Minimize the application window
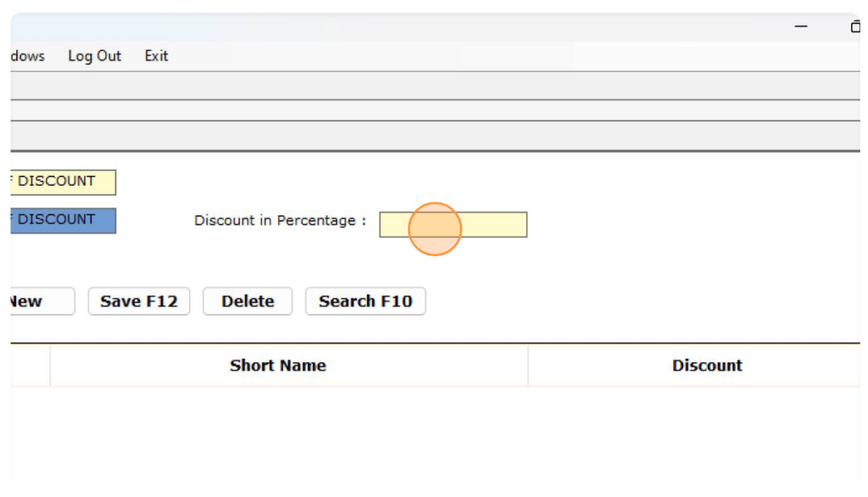The height and width of the screenshot is (497, 868). [800, 27]
